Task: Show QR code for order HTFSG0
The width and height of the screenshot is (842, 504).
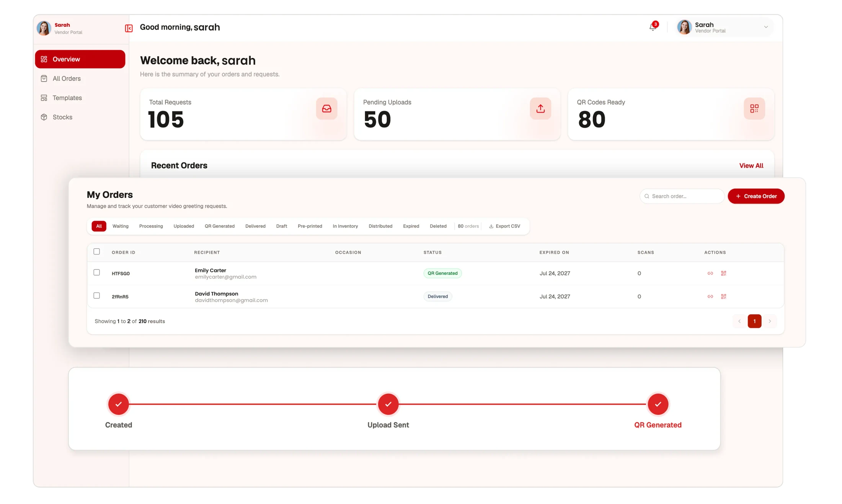Action: click(723, 273)
